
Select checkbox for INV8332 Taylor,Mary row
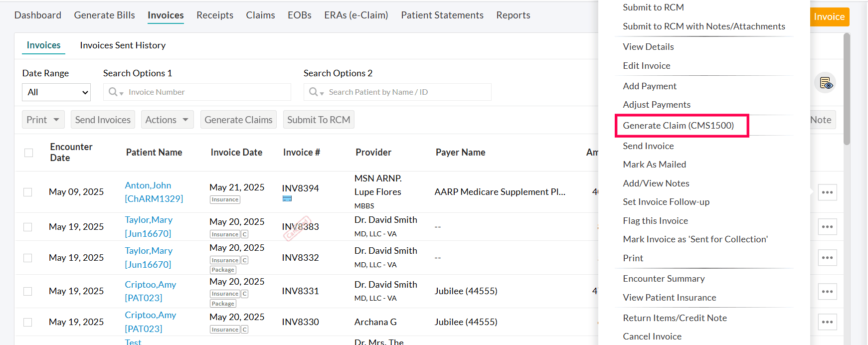pyautogui.click(x=28, y=258)
